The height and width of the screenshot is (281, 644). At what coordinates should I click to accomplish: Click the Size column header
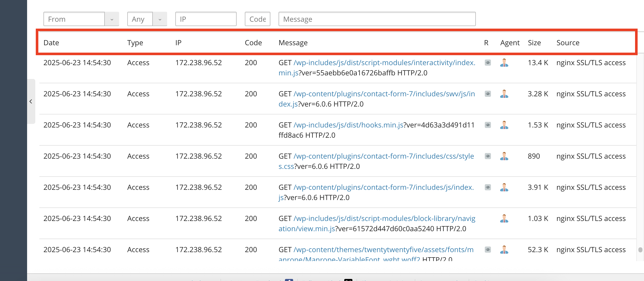click(534, 43)
